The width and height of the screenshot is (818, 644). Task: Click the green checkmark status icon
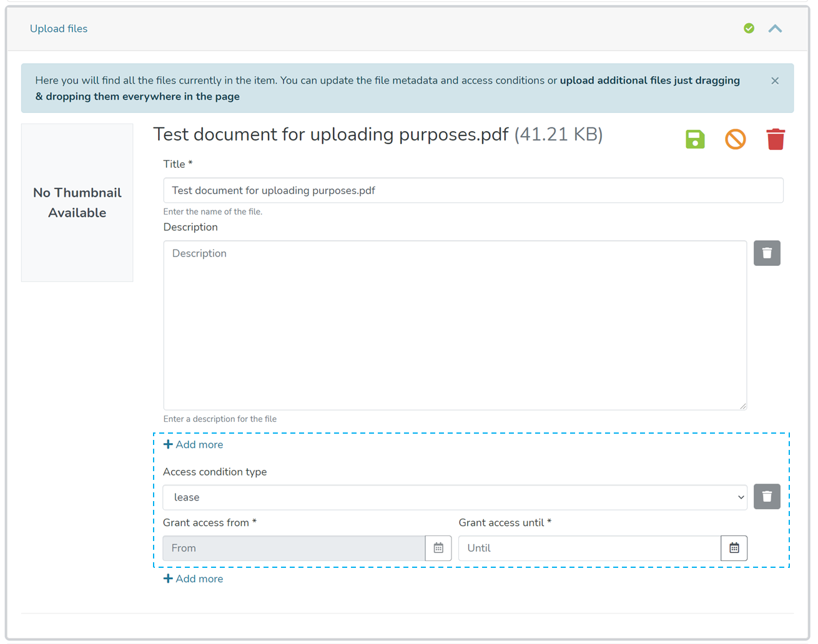tap(749, 29)
